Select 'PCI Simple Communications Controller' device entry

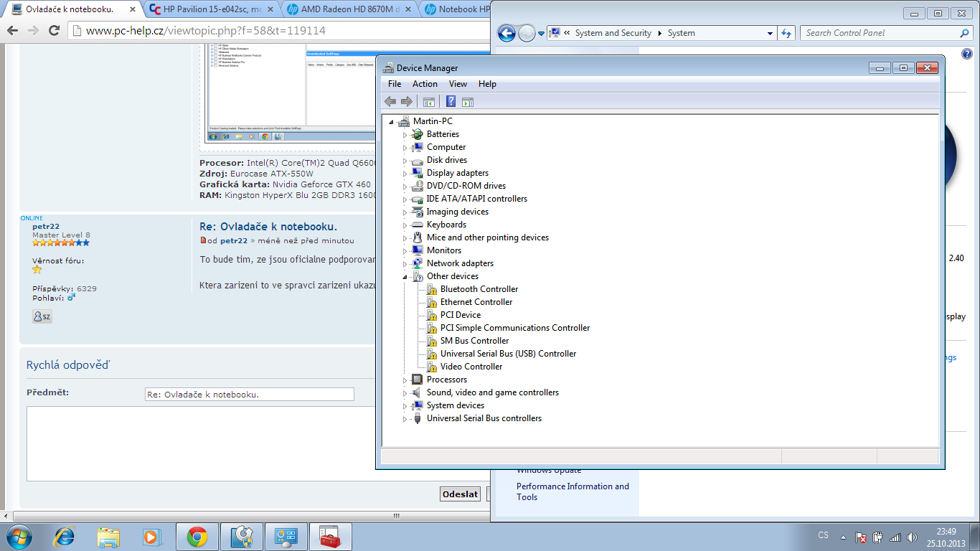(x=515, y=328)
